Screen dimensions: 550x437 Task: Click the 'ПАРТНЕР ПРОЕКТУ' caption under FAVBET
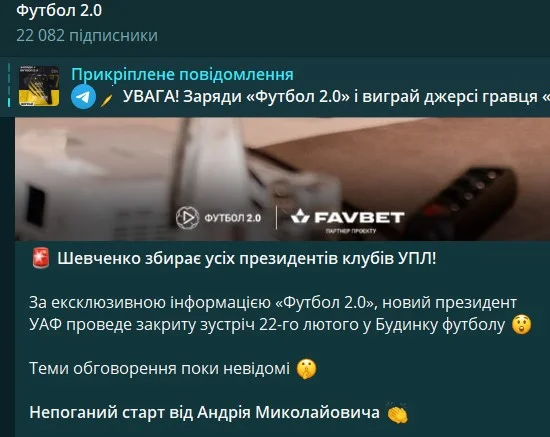(x=351, y=231)
